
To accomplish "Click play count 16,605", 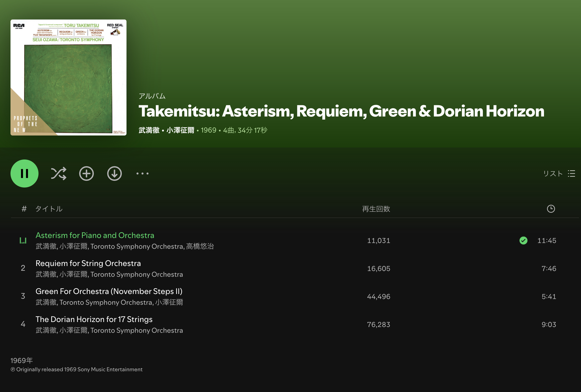I will pos(379,268).
